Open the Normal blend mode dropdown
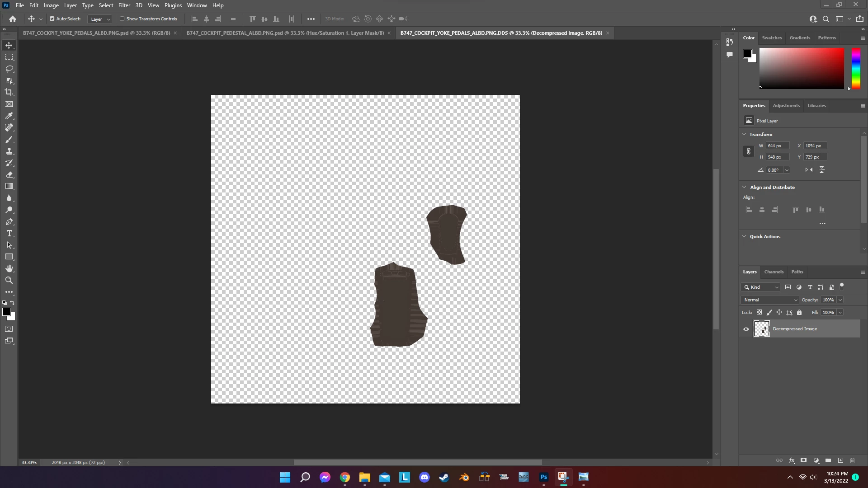 tap(770, 300)
